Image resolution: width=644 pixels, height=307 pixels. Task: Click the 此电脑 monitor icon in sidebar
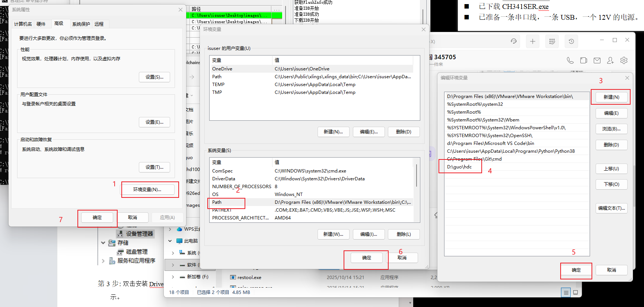(x=179, y=241)
